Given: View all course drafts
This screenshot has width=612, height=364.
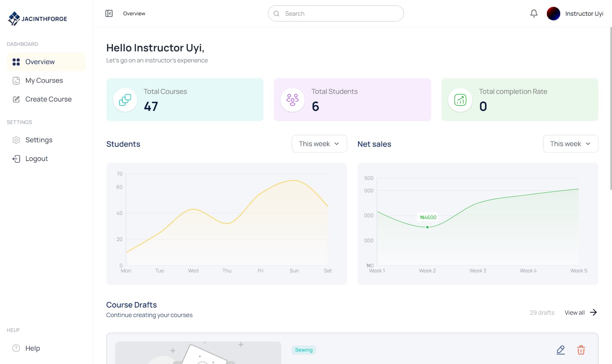Looking at the screenshot, I should [581, 313].
